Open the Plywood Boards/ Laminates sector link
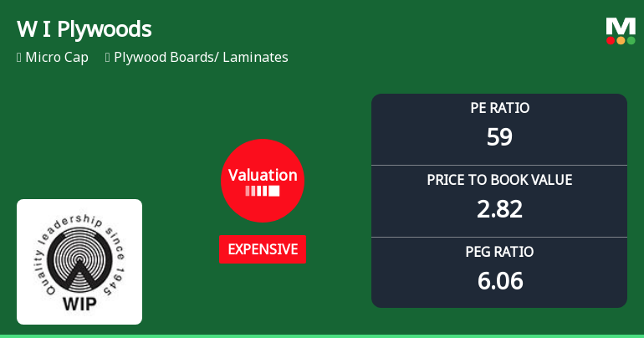Screen dimensions: 644x338 point(201,58)
